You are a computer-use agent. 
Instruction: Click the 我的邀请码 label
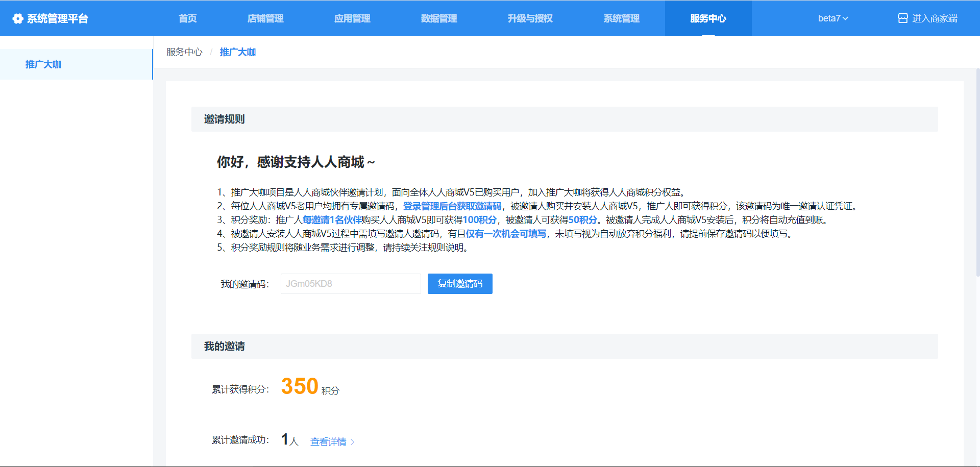[244, 284]
